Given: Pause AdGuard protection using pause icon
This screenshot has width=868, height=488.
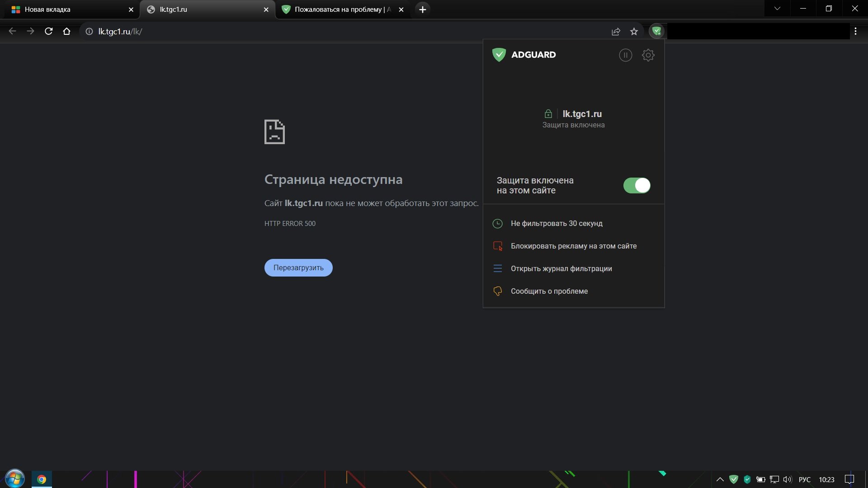Looking at the screenshot, I should point(625,55).
